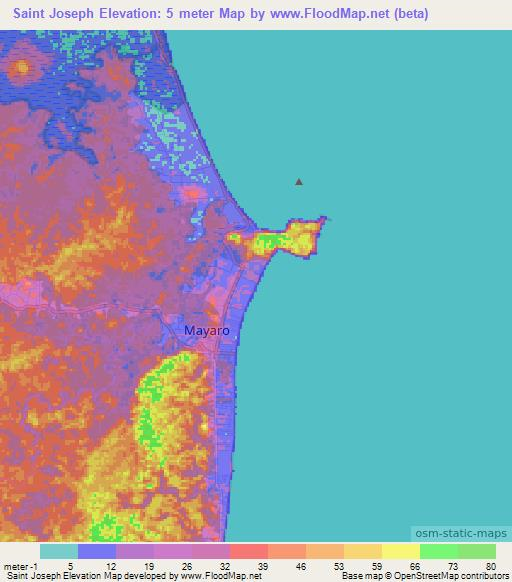Click the dark triangle marker offshore
This screenshot has width=512, height=582.
click(299, 182)
